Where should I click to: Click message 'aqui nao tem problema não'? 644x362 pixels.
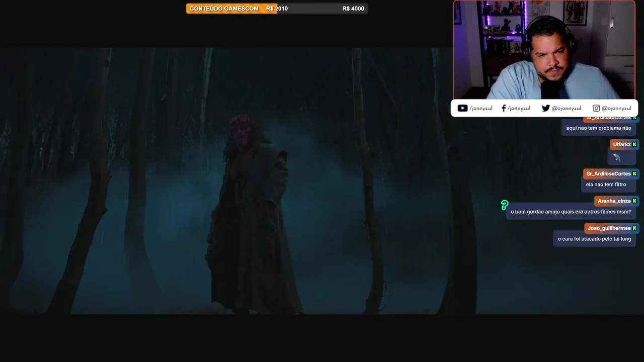599,128
